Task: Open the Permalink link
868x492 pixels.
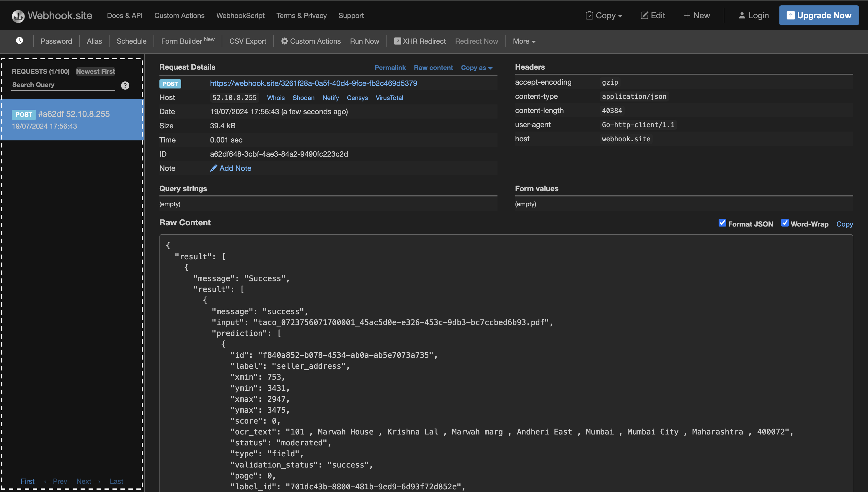Action: (390, 68)
